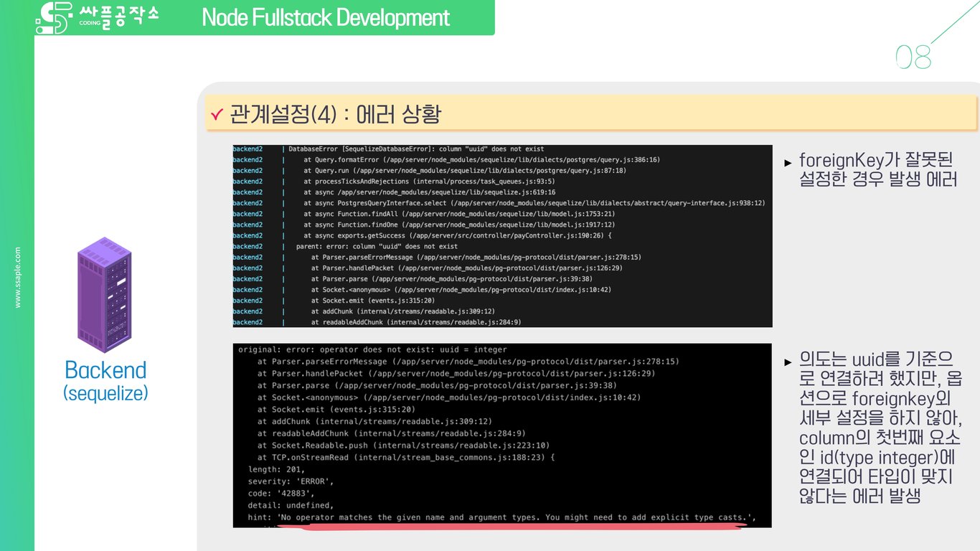This screenshot has width=980, height=551.
Task: Expand the yellow title banner 관계설정(4)
Action: coord(588,112)
